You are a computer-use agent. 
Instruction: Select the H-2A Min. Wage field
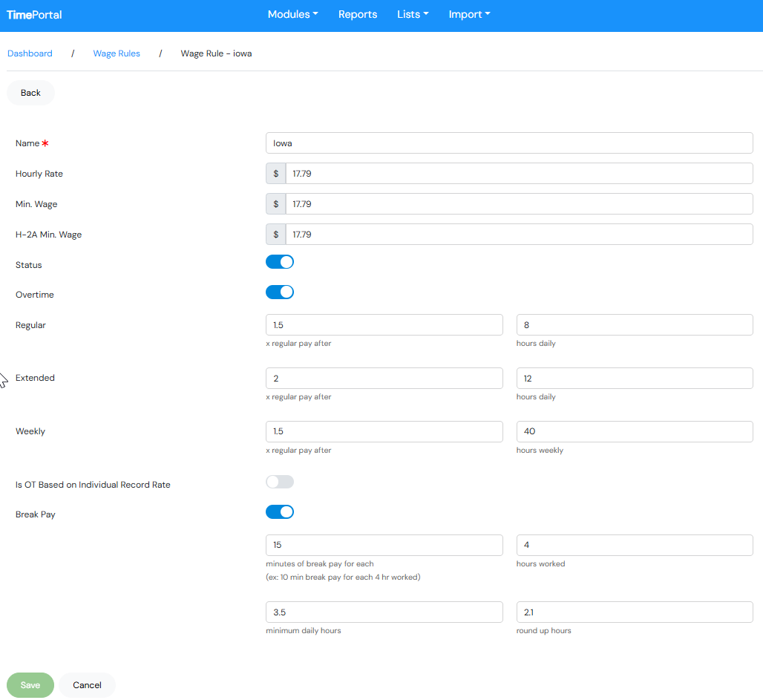519,235
